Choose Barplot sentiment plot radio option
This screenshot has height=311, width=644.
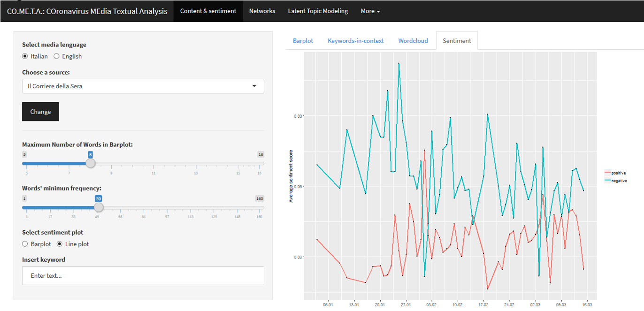click(25, 244)
